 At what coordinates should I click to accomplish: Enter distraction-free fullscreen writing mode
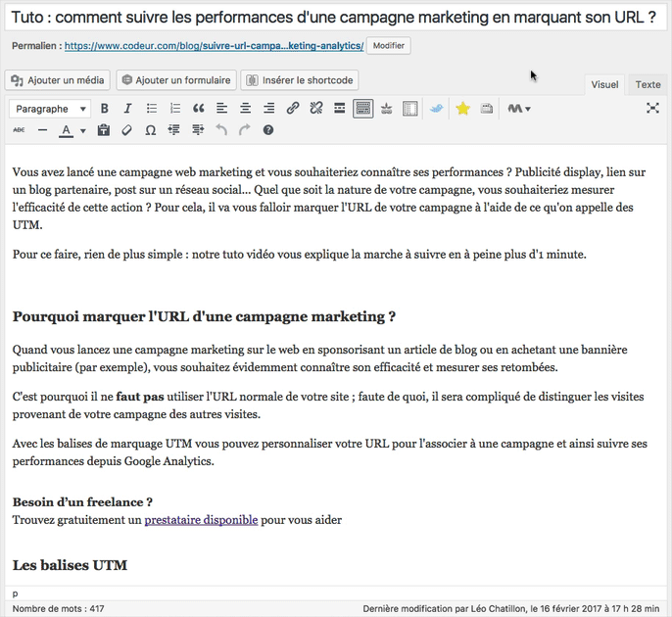pyautogui.click(x=652, y=108)
